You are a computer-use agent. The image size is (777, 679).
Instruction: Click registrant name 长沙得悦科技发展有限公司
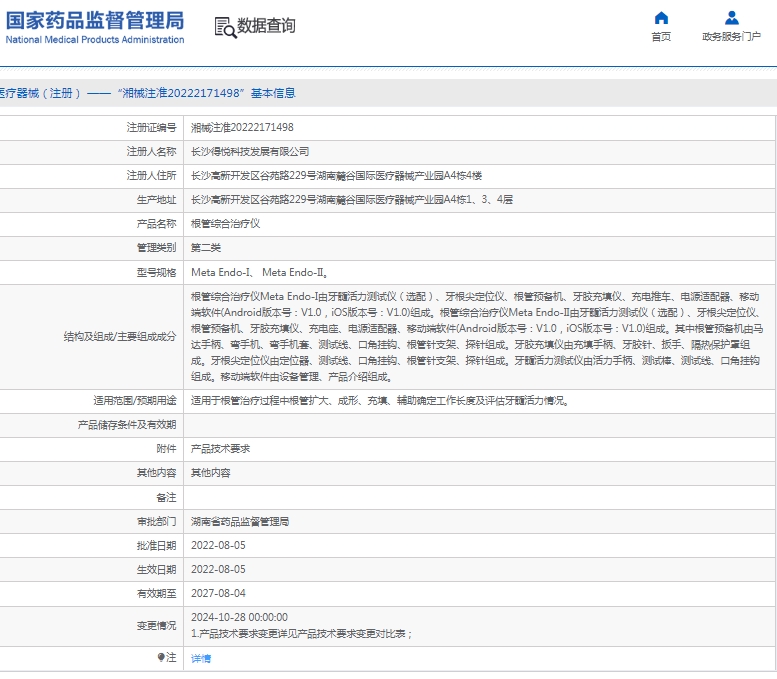[x=250, y=152]
